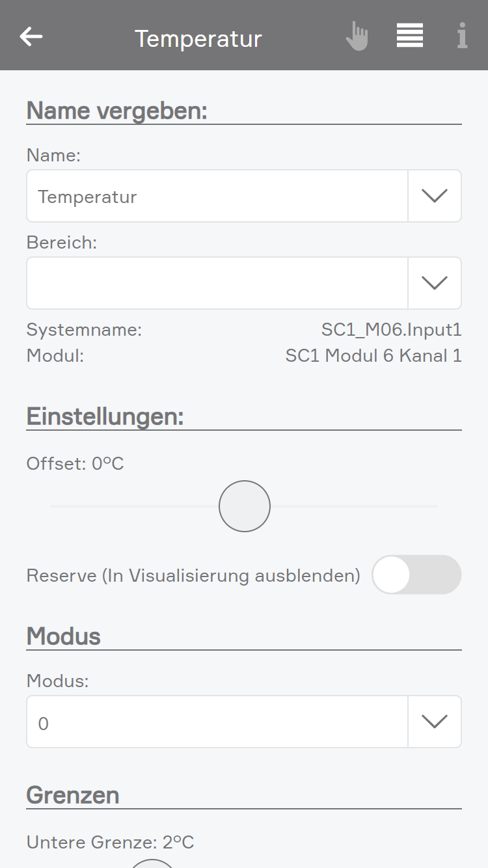Viewport: 488px width, 868px height.
Task: Tap the hand manual-mode icon
Action: pyautogui.click(x=357, y=36)
